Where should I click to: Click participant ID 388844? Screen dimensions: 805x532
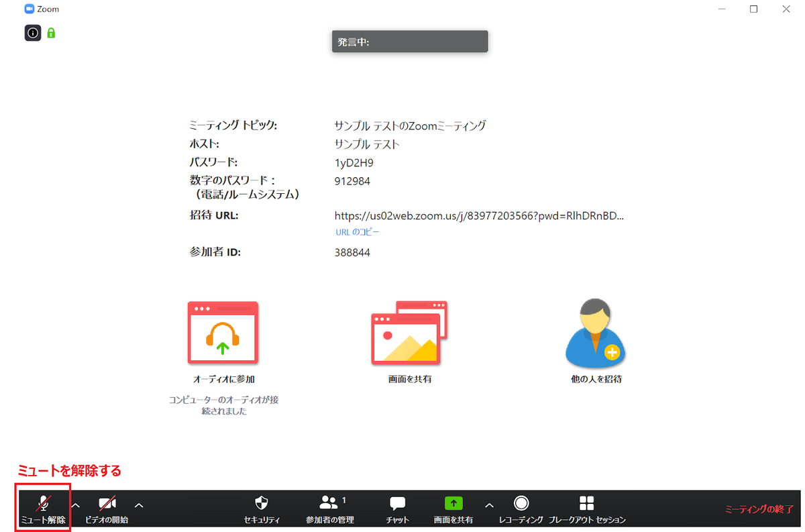tap(352, 253)
